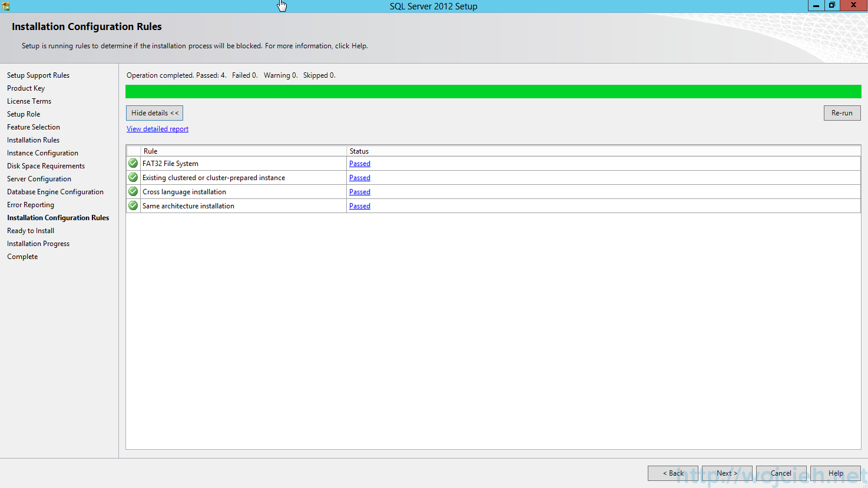Click the Existing clustered or cluster-prepared instance text
Image resolution: width=868 pixels, height=488 pixels.
click(x=214, y=178)
